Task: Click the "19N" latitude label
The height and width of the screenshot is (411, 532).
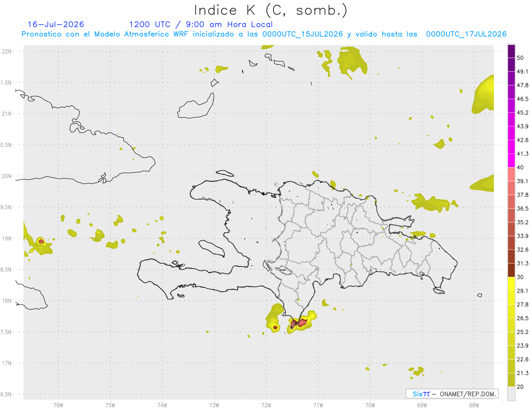Action: click(x=7, y=239)
